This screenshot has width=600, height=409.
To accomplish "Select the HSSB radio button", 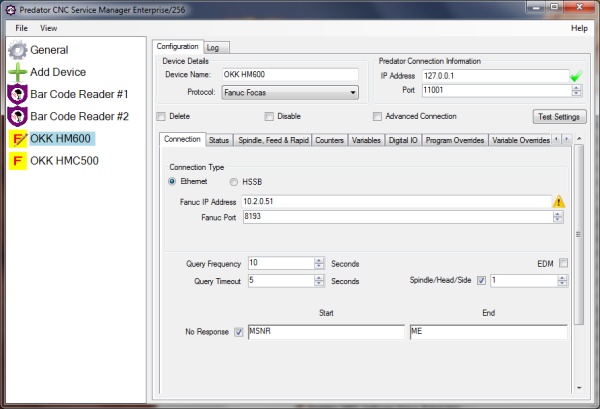I will [x=234, y=182].
